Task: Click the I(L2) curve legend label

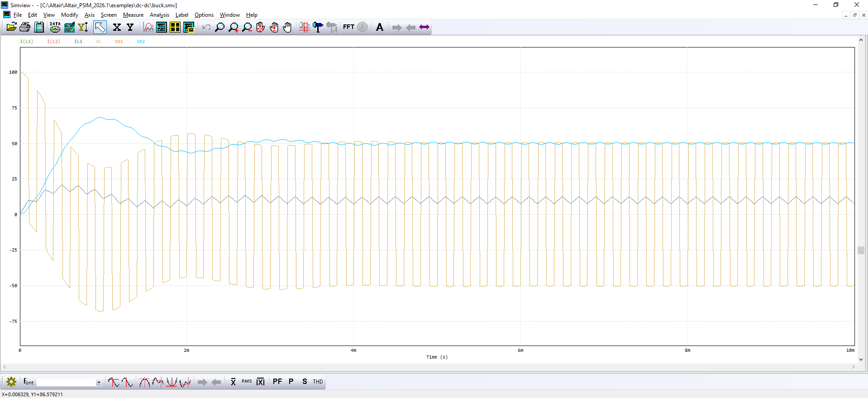Action: pos(54,42)
